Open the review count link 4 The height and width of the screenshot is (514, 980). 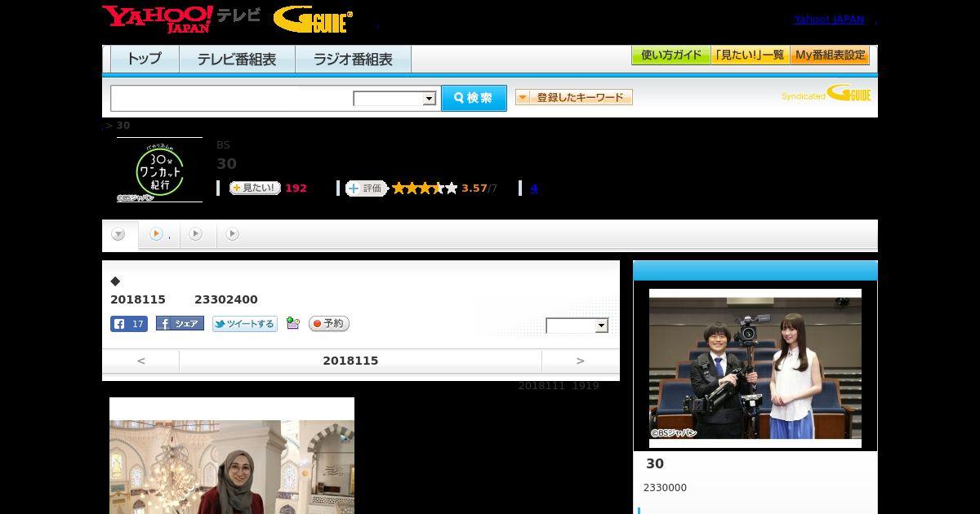pyautogui.click(x=534, y=188)
